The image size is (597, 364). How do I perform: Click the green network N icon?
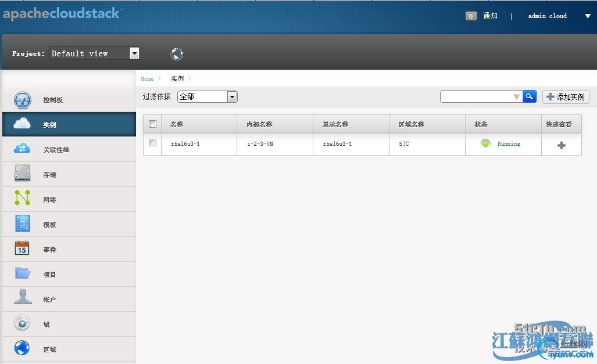click(23, 197)
